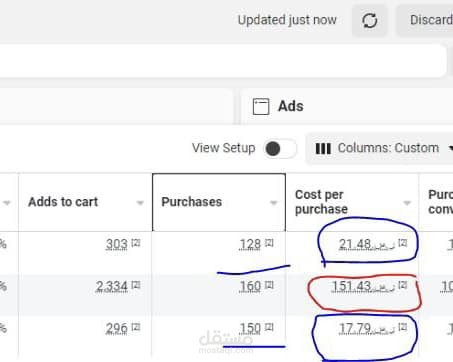Select the Cost per purchase header
Image resolution: width=453 pixels, height=362 pixels.
[321, 202]
